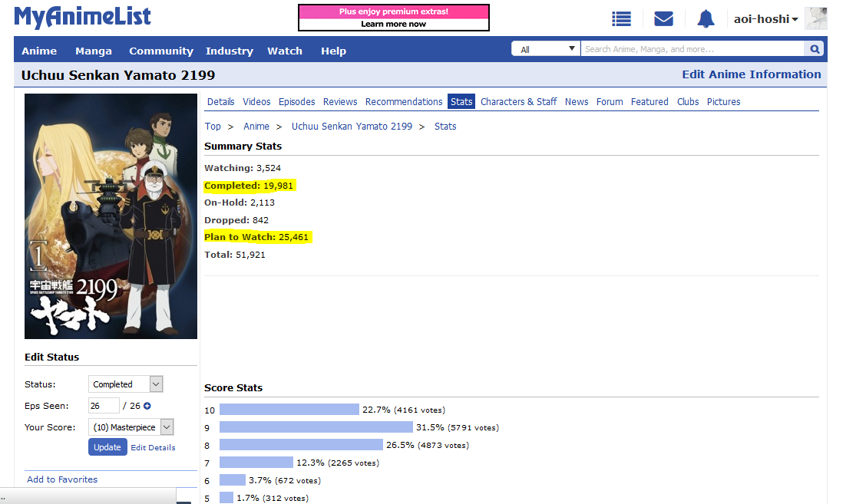Click the Top breadcrumb link
The image size is (866, 504).
[x=213, y=127]
